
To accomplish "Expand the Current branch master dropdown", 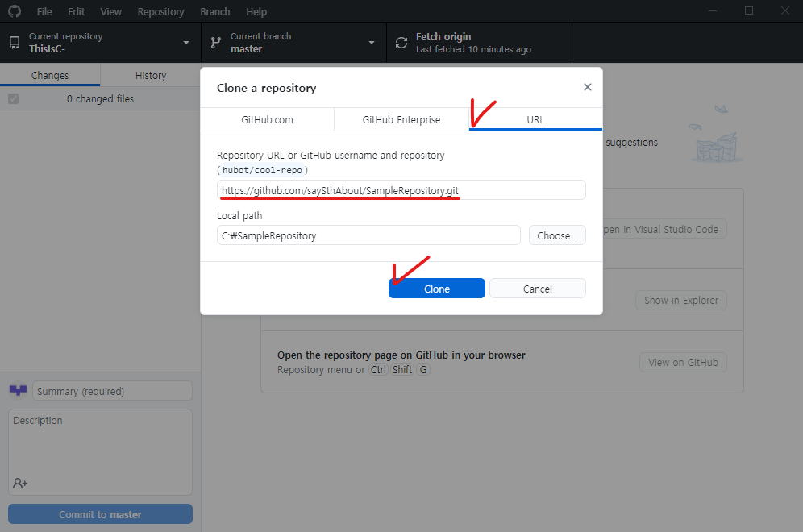I will (x=294, y=43).
